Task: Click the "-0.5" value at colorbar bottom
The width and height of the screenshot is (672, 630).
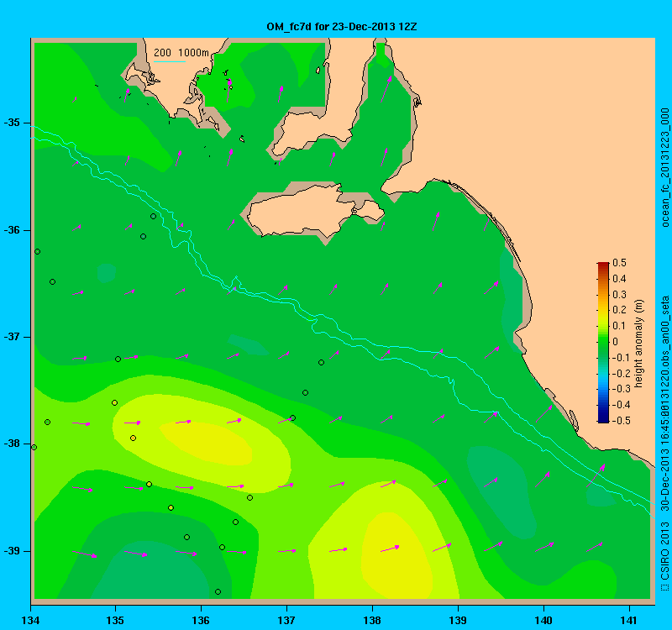Action: click(x=621, y=421)
